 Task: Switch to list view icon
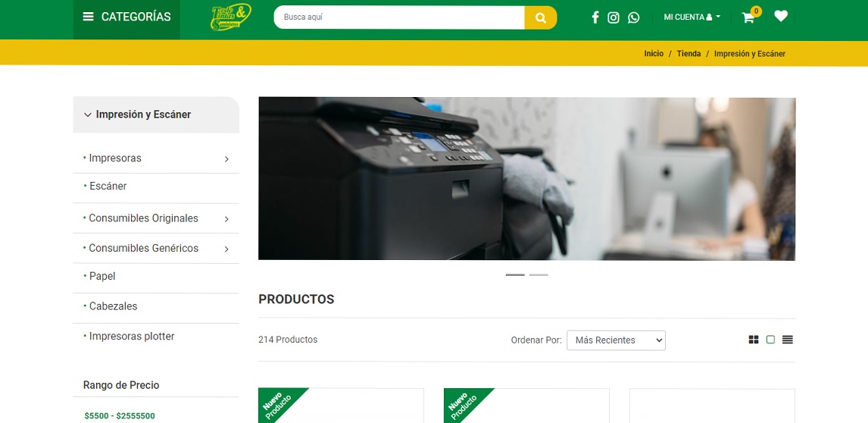click(788, 340)
